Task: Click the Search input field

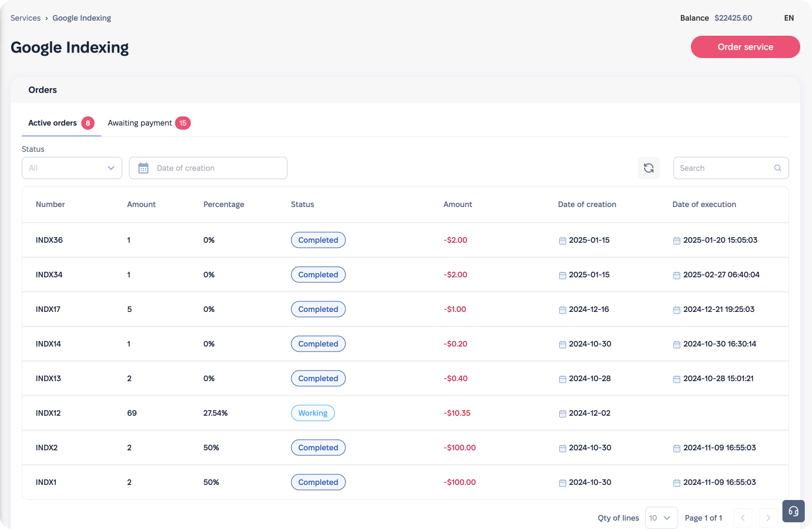Action: (x=723, y=168)
